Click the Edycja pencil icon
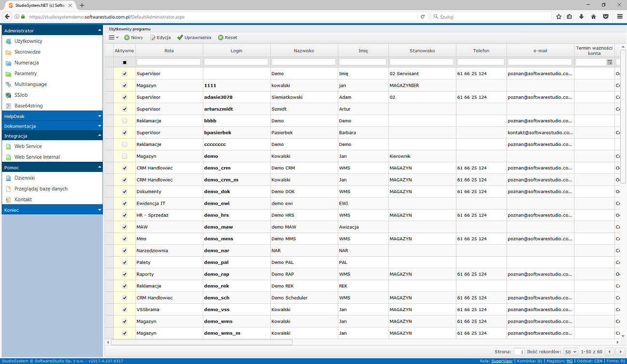This screenshot has height=364, width=627. point(153,38)
